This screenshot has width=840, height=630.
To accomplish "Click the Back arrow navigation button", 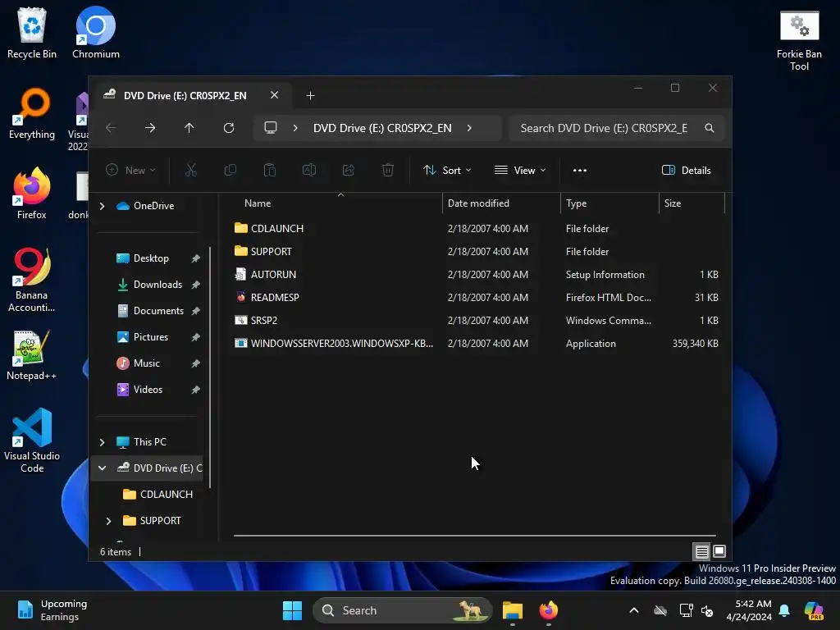I will pos(111,128).
